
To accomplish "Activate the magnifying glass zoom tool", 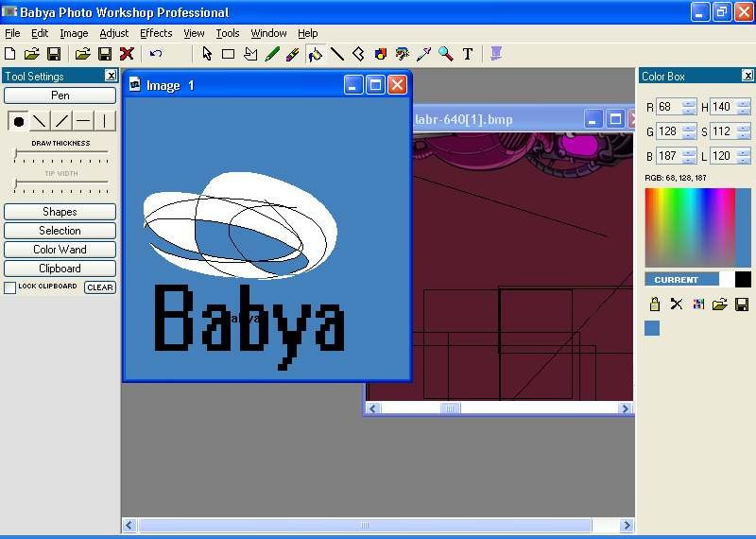I will point(445,54).
